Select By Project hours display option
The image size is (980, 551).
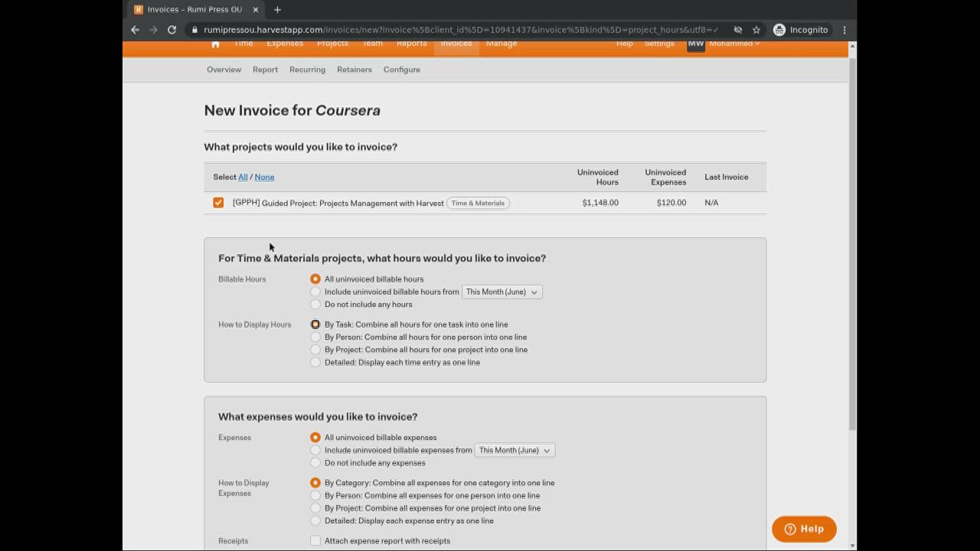(x=315, y=350)
